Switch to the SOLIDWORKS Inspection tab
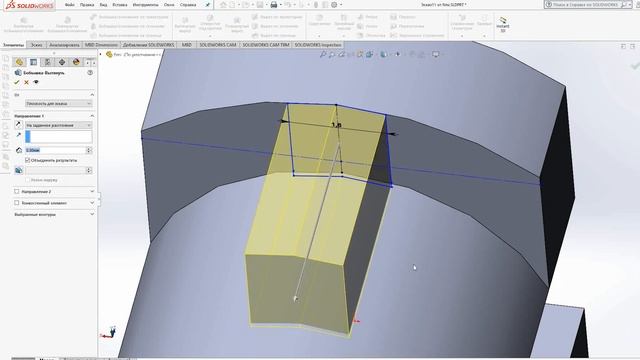 318,45
